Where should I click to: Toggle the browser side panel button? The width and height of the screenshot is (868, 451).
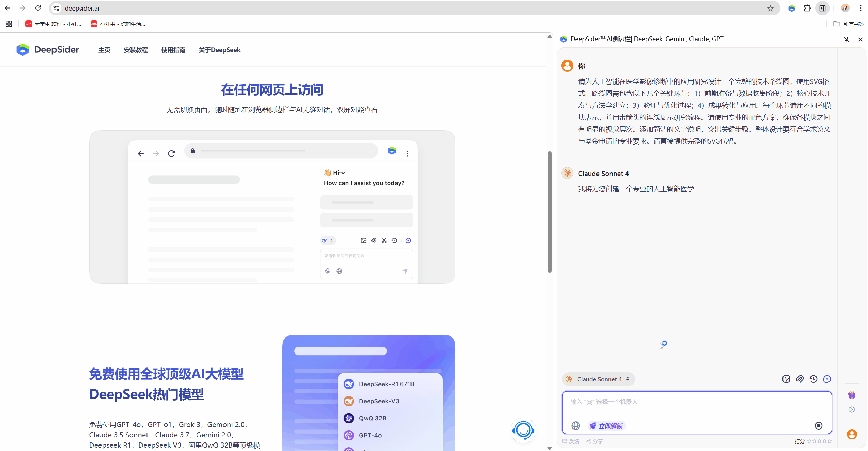823,8
